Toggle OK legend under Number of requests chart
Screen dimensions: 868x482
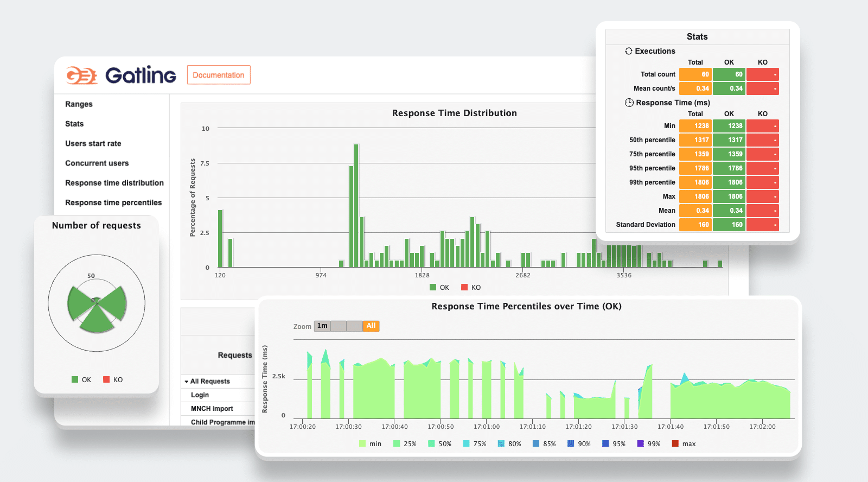(x=81, y=380)
